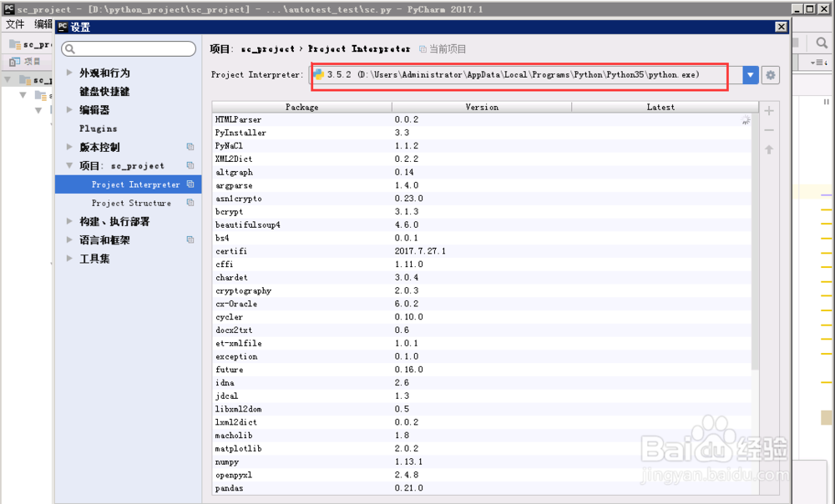This screenshot has width=835, height=504.
Task: Close the 设置 dialog
Action: click(781, 27)
